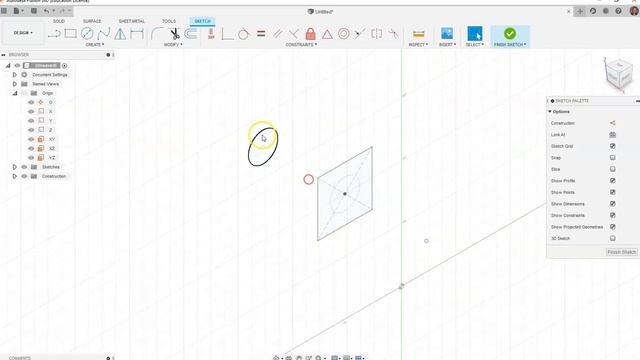
Task: Apply the Perpendicular constraint
Action: click(294, 33)
